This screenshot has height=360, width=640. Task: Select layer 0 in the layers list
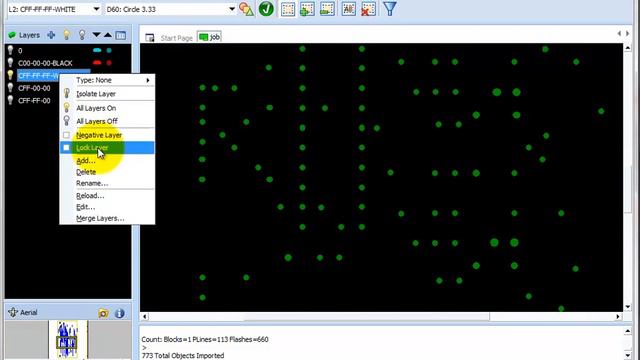coord(20,51)
